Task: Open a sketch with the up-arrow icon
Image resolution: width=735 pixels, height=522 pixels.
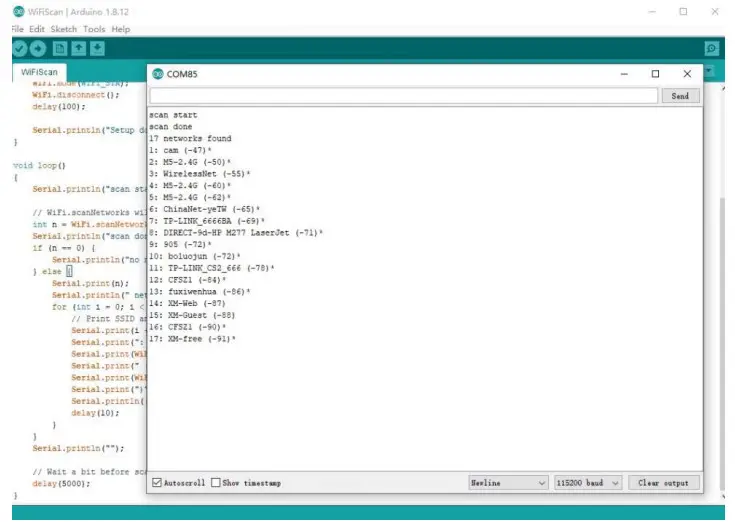Action: tap(79, 48)
